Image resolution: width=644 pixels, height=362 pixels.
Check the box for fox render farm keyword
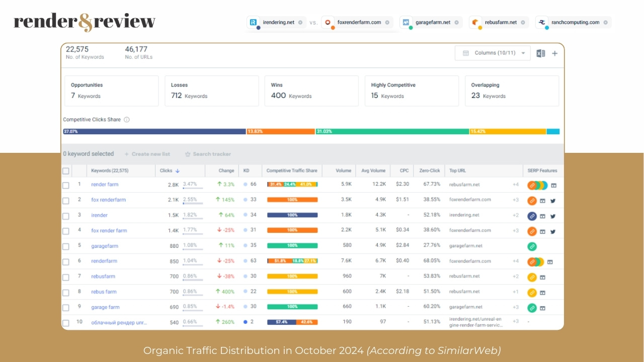65,231
